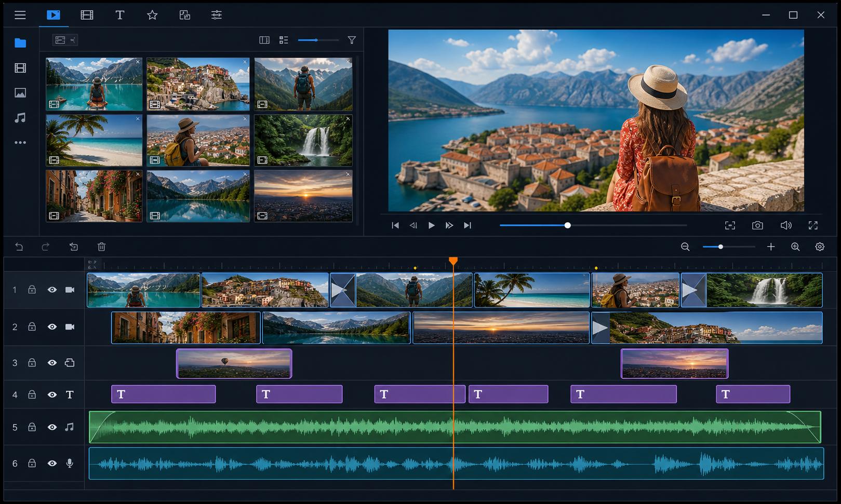Toggle the preview volume speaker

click(786, 225)
